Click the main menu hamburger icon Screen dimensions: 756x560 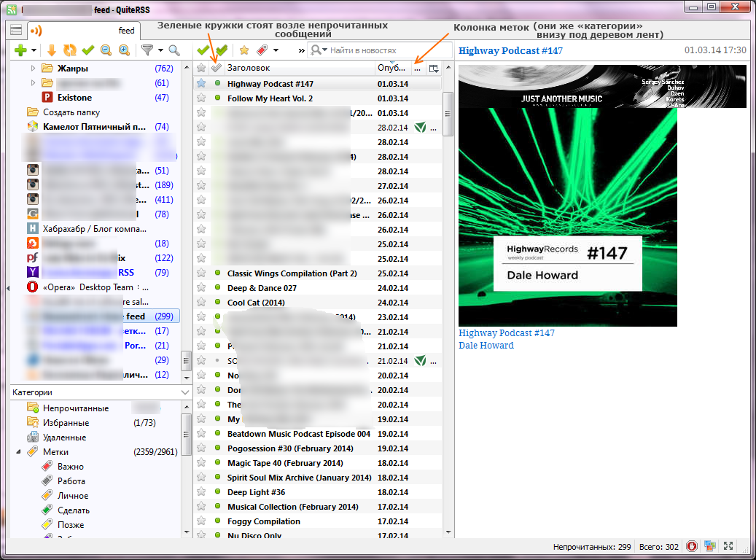click(x=16, y=31)
